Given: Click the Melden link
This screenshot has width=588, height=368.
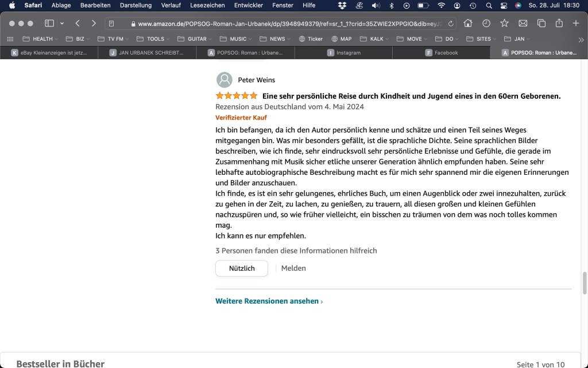Looking at the screenshot, I should point(293,269).
